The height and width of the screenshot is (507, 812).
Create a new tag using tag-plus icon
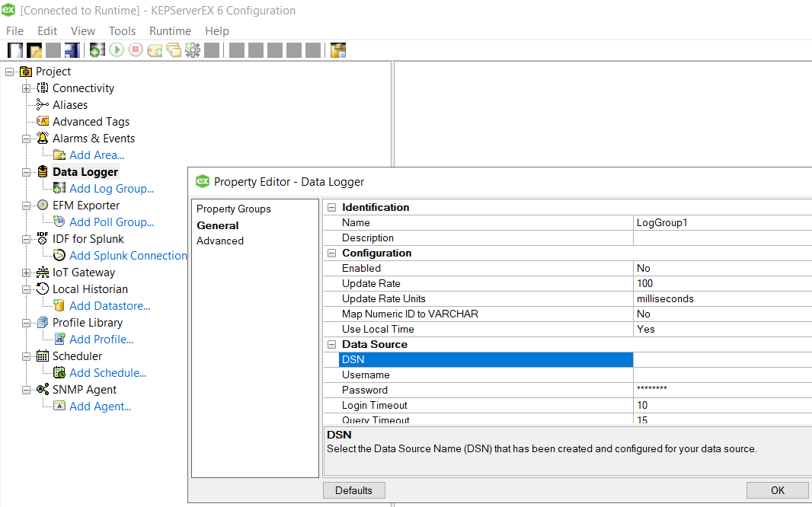click(x=155, y=49)
